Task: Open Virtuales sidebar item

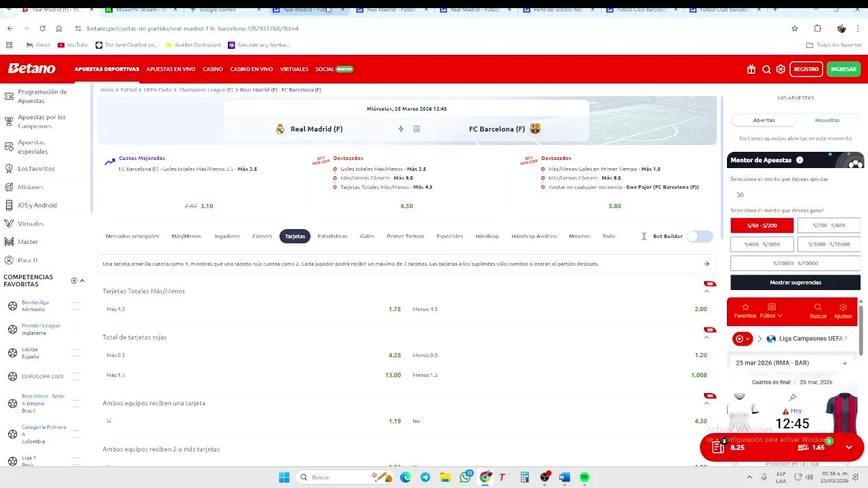Action: [31, 223]
